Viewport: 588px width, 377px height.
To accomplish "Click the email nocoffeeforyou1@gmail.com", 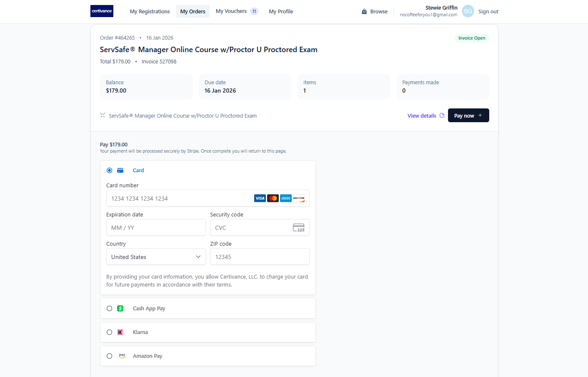I will click(428, 15).
